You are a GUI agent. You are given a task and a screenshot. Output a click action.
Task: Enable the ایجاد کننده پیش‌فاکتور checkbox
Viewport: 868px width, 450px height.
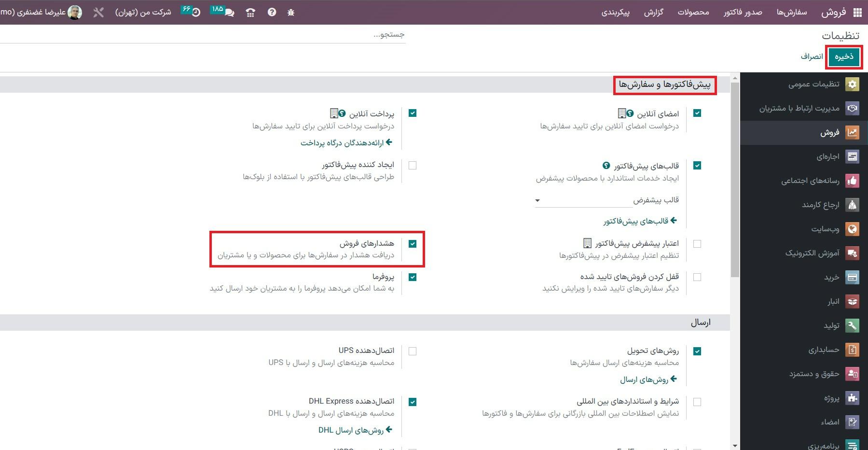click(413, 166)
